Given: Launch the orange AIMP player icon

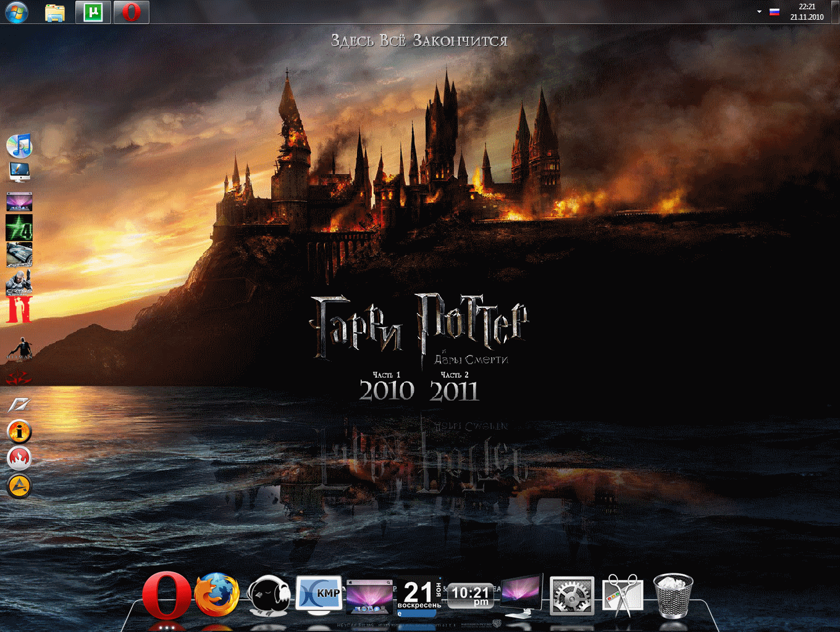Looking at the screenshot, I should (19, 486).
